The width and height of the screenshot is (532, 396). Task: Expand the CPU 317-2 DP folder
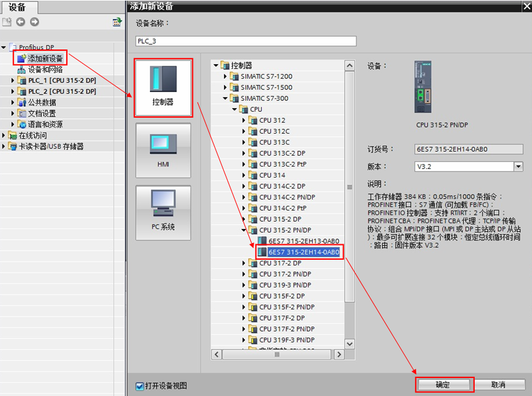click(x=244, y=263)
